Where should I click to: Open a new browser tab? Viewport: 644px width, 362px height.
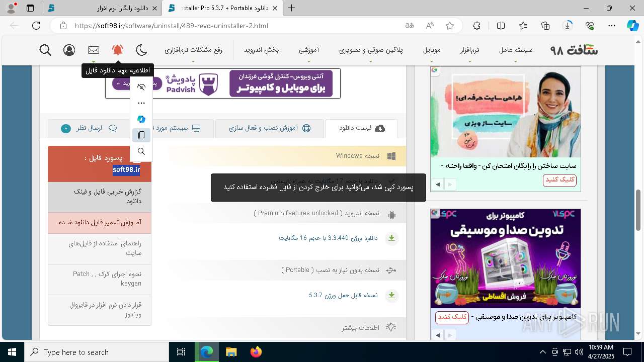pyautogui.click(x=292, y=8)
